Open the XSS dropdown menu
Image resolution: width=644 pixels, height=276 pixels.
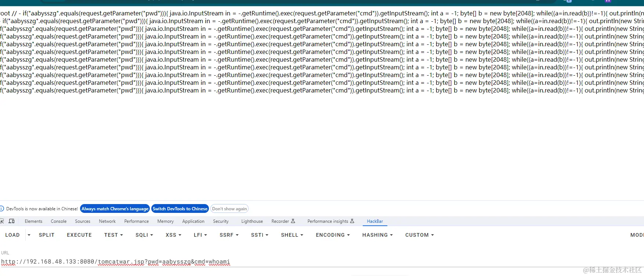click(x=173, y=235)
